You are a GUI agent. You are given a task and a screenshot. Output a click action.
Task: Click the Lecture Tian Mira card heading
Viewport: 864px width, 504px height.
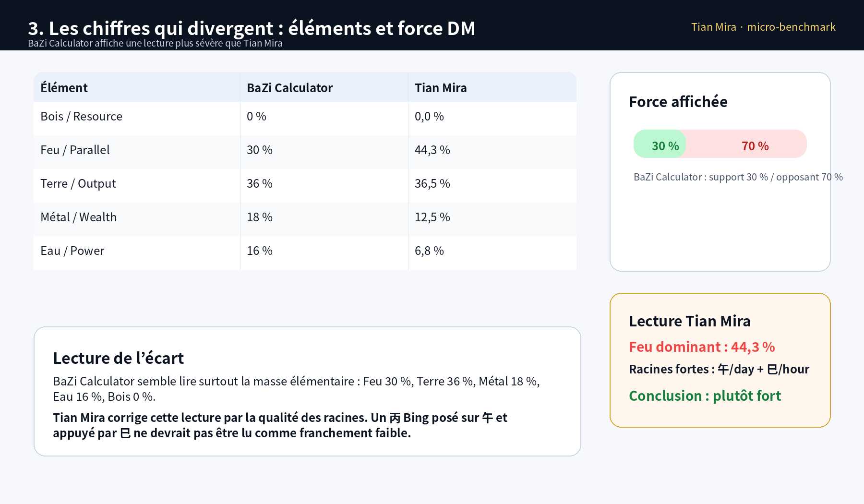pyautogui.click(x=690, y=321)
